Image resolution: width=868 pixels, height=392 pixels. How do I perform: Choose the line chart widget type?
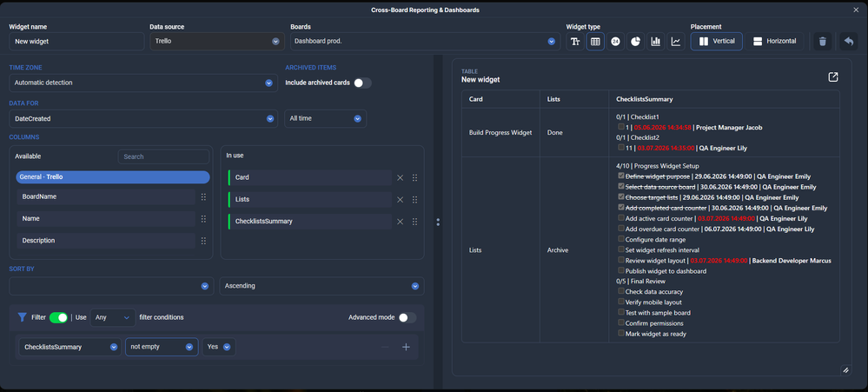click(676, 42)
